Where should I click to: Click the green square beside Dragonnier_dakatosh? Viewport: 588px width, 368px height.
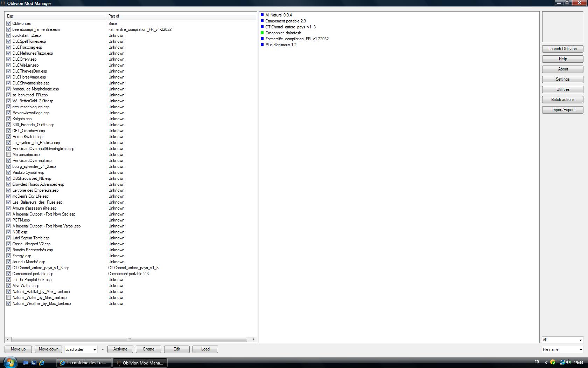[262, 33]
